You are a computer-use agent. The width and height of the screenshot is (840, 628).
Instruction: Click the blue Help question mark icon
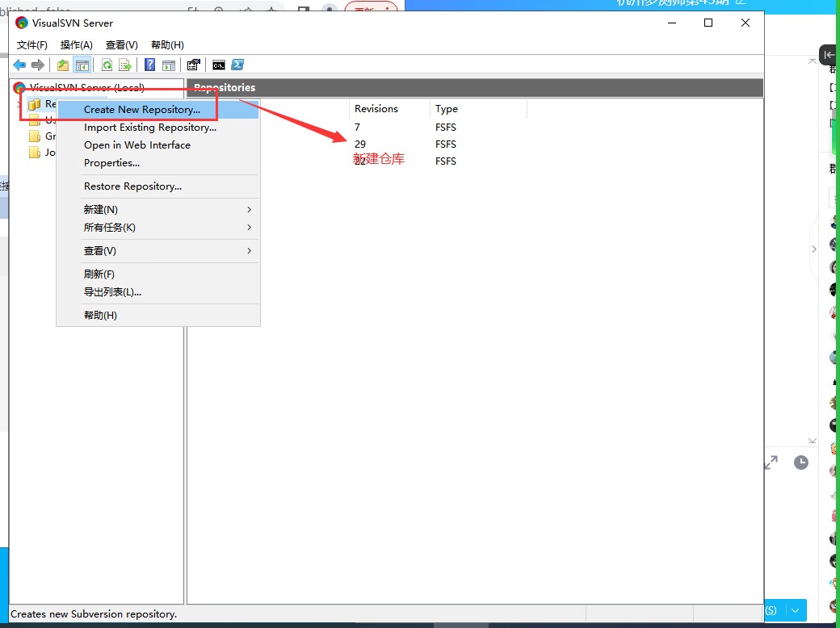tap(150, 65)
